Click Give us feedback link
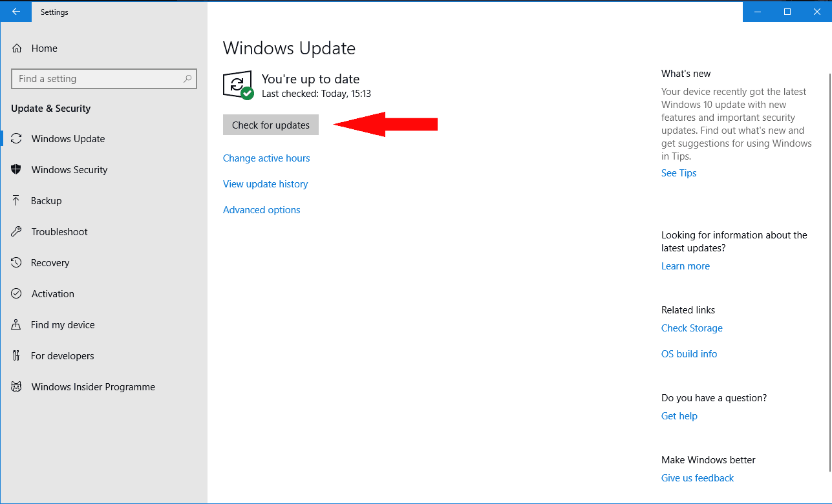This screenshot has width=832, height=504. click(698, 478)
